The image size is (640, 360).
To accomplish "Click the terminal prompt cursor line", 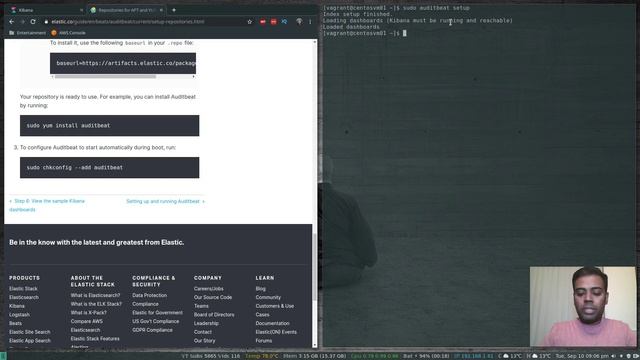I will 364,33.
